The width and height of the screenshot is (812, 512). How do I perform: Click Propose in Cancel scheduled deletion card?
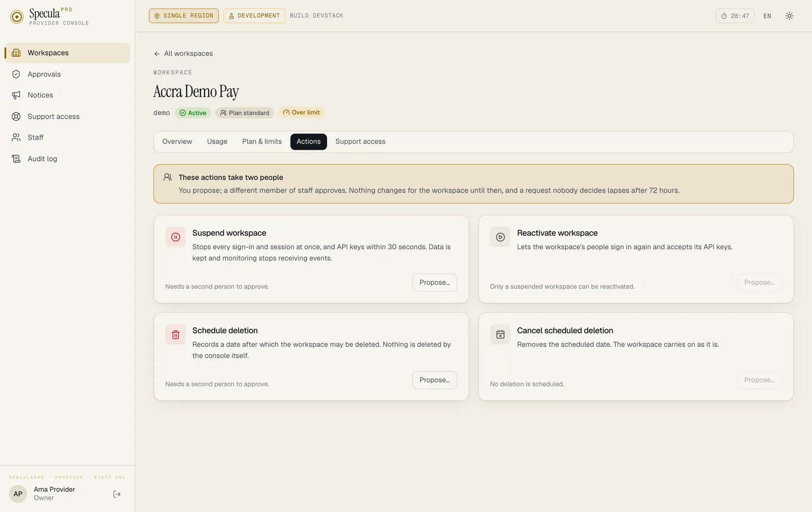pyautogui.click(x=759, y=380)
